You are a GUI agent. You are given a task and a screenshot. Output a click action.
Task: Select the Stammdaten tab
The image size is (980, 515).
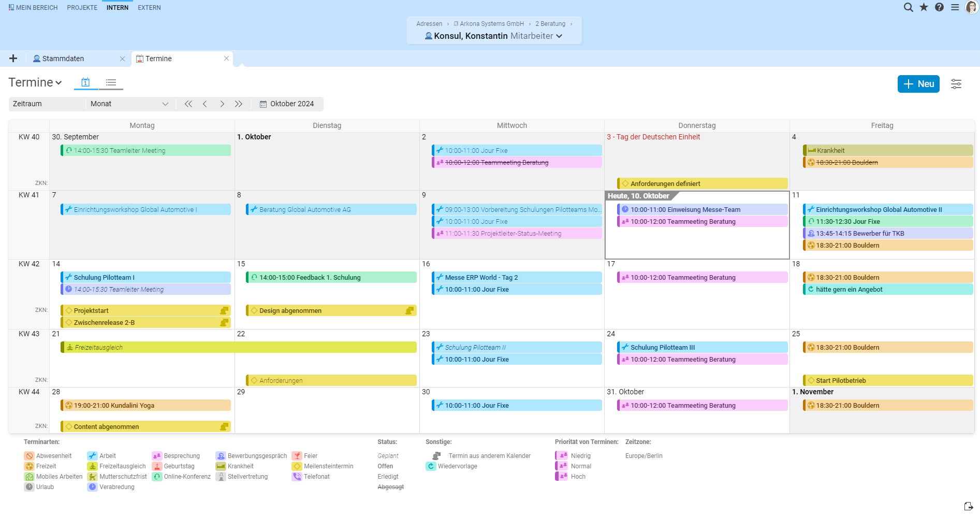[x=63, y=59]
